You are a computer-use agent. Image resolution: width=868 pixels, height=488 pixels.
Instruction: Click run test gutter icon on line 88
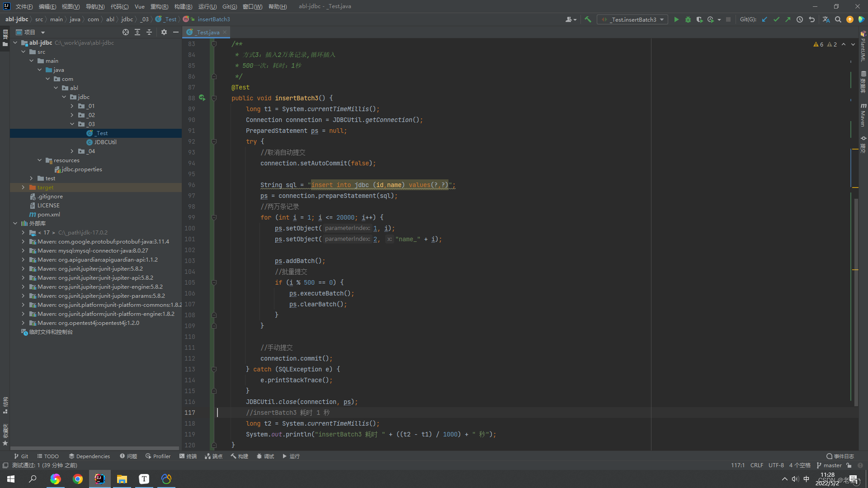(x=202, y=98)
